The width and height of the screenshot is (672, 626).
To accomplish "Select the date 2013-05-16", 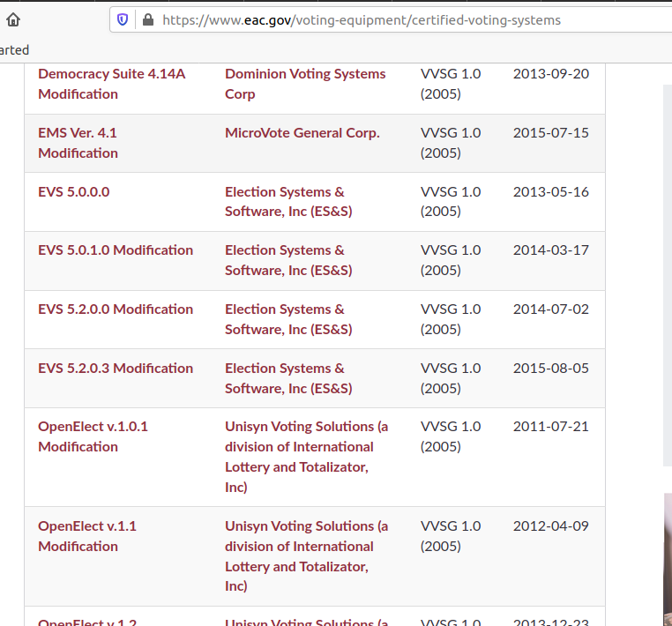I will [x=551, y=192].
